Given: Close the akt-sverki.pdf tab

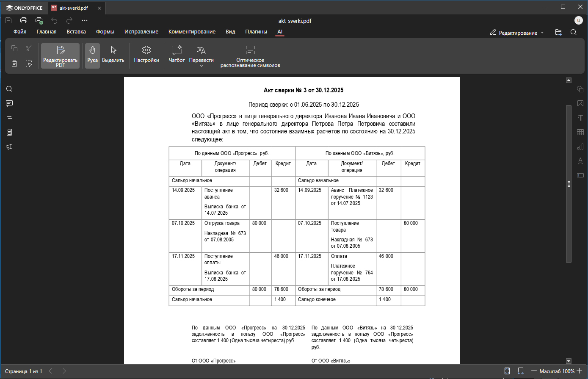Looking at the screenshot, I should click(x=99, y=8).
